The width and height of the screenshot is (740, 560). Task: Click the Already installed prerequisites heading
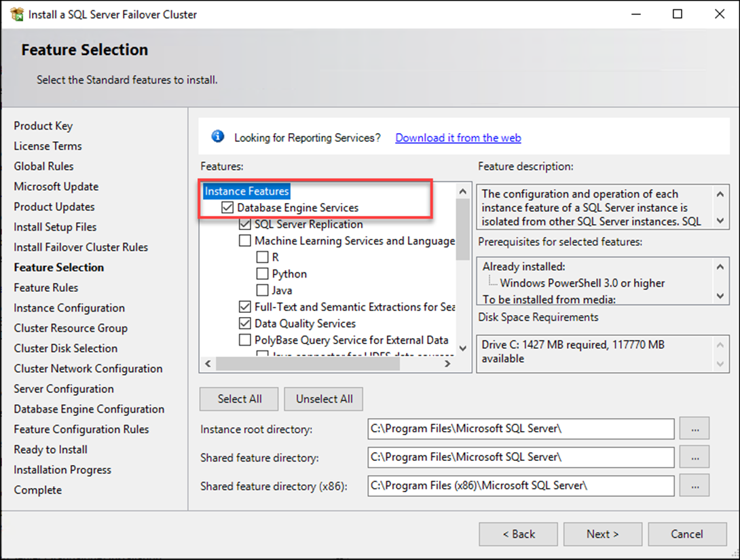tap(524, 267)
